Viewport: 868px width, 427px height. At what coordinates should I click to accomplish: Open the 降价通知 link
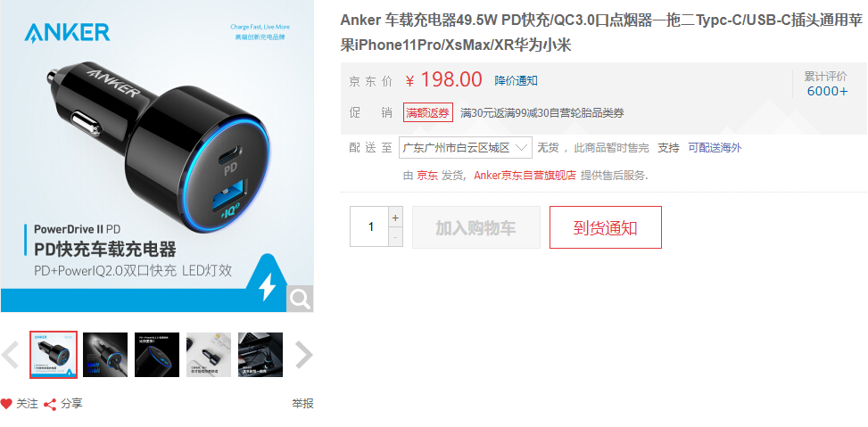click(x=516, y=81)
